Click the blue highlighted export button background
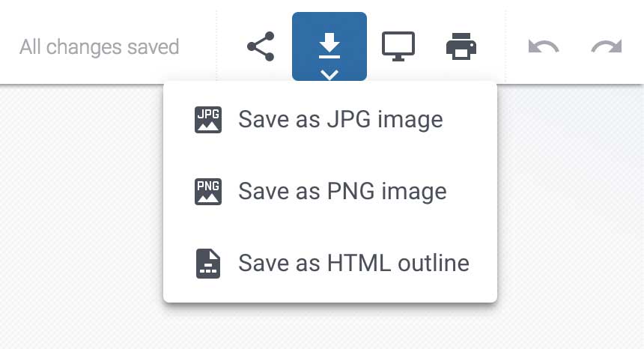Image resolution: width=644 pixels, height=349 pixels. (304, 25)
